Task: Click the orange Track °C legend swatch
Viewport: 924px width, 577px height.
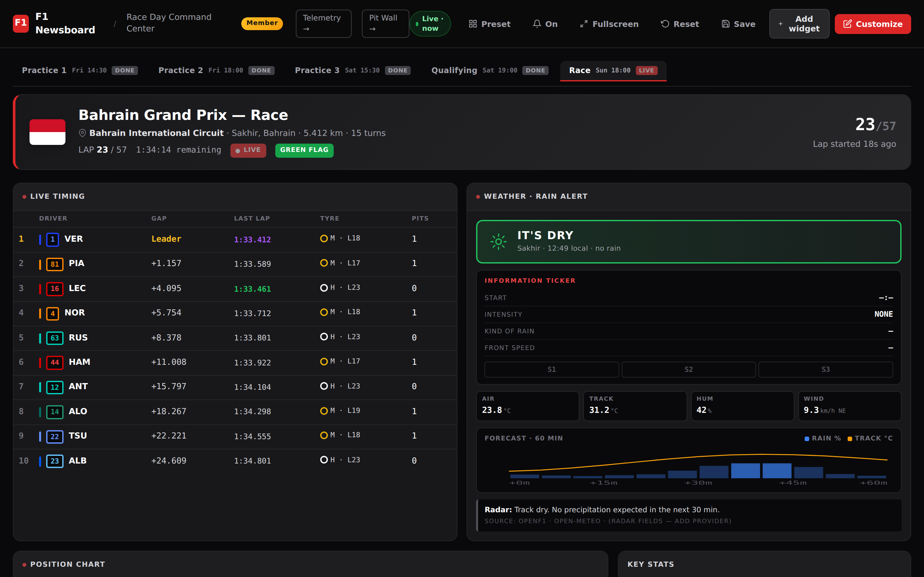Action: [850, 439]
